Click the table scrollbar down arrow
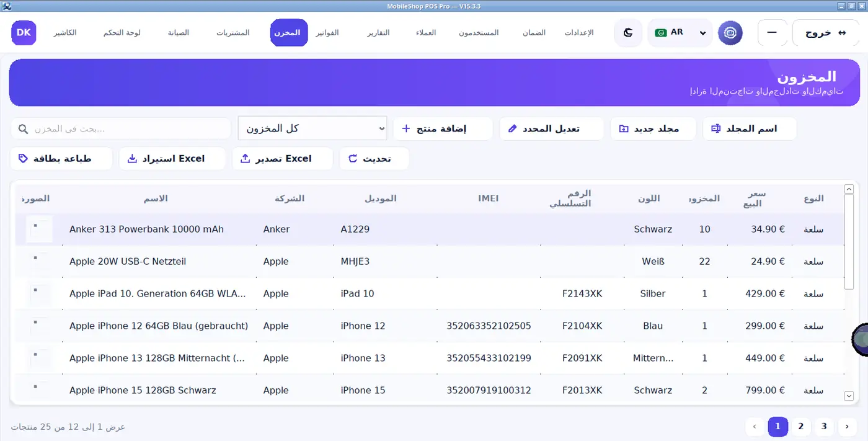The image size is (868, 441). (849, 396)
